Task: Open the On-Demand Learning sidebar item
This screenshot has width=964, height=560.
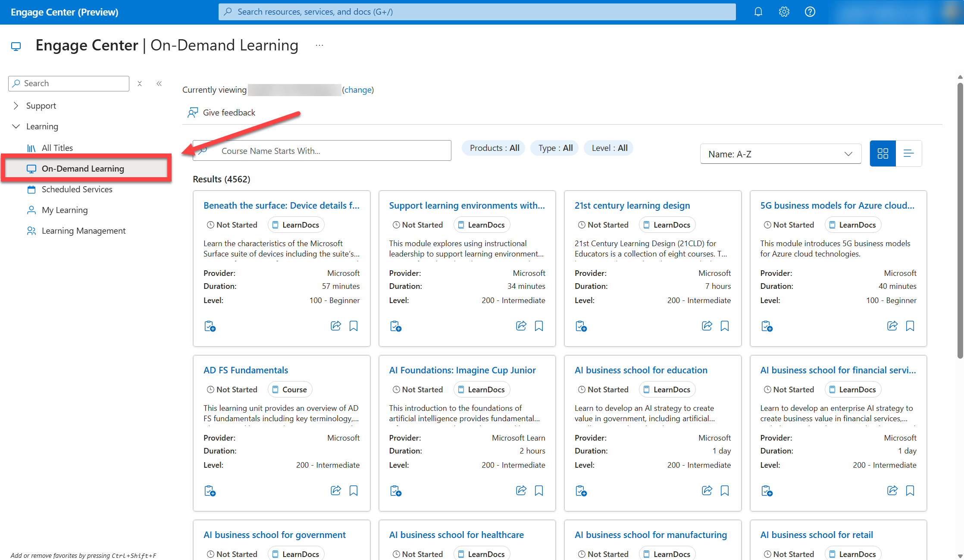Action: pyautogui.click(x=83, y=169)
